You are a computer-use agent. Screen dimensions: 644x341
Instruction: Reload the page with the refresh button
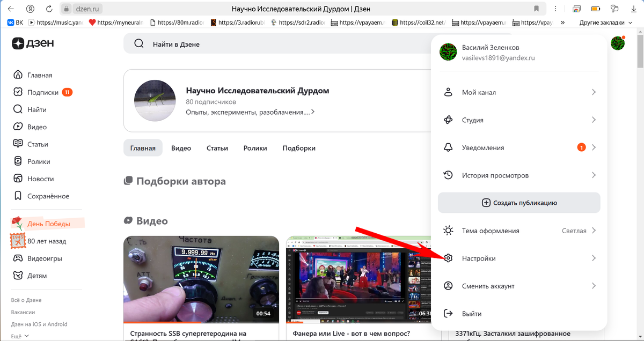(x=49, y=9)
